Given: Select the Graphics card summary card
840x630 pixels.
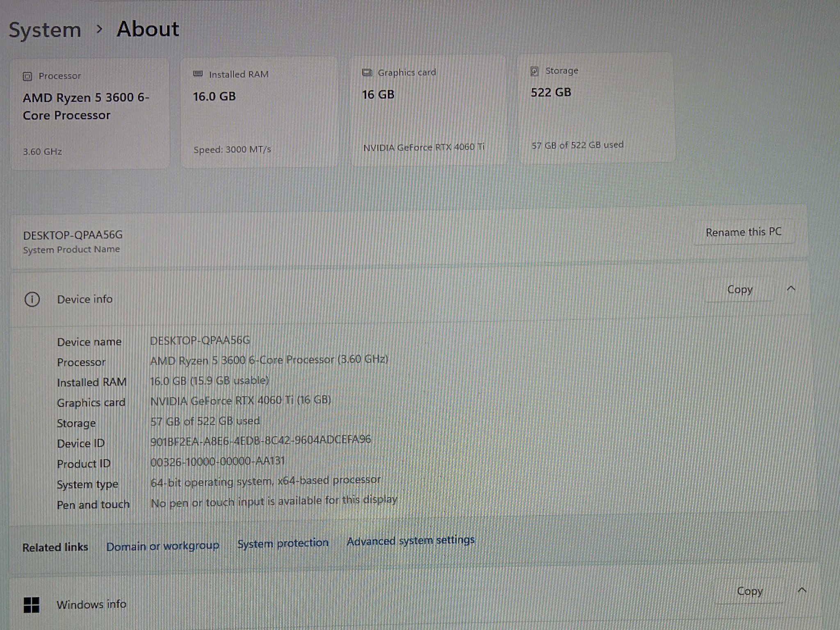Looking at the screenshot, I should 429,110.
